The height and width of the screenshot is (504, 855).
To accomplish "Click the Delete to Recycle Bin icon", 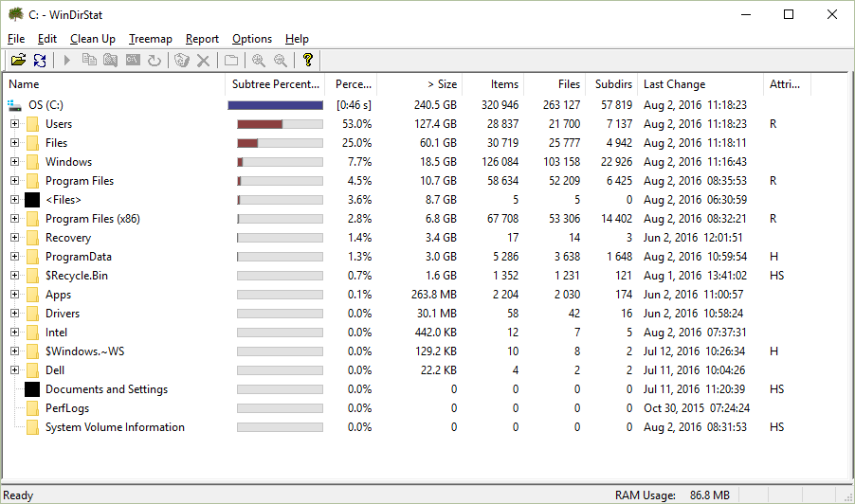I will click(x=182, y=60).
